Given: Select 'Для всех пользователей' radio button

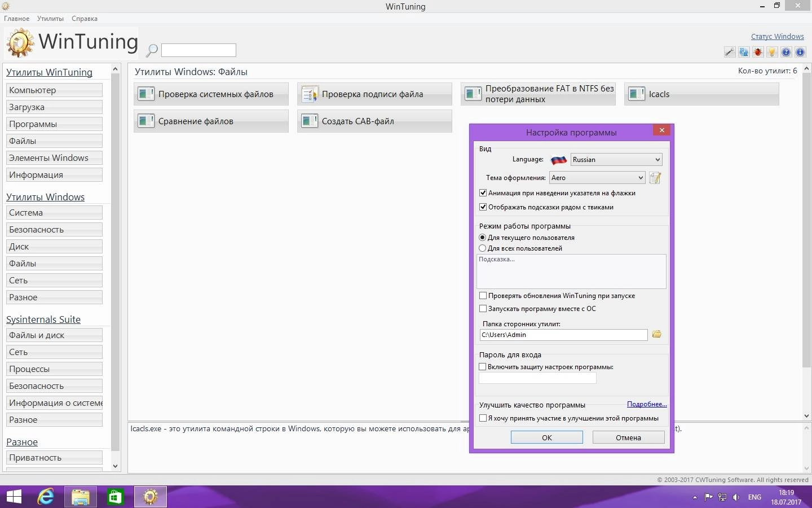Looking at the screenshot, I should (x=482, y=248).
